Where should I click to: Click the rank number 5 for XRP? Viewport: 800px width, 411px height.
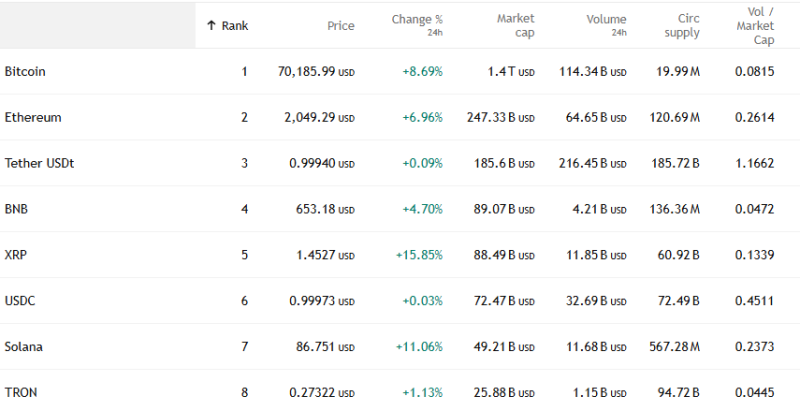pos(244,255)
